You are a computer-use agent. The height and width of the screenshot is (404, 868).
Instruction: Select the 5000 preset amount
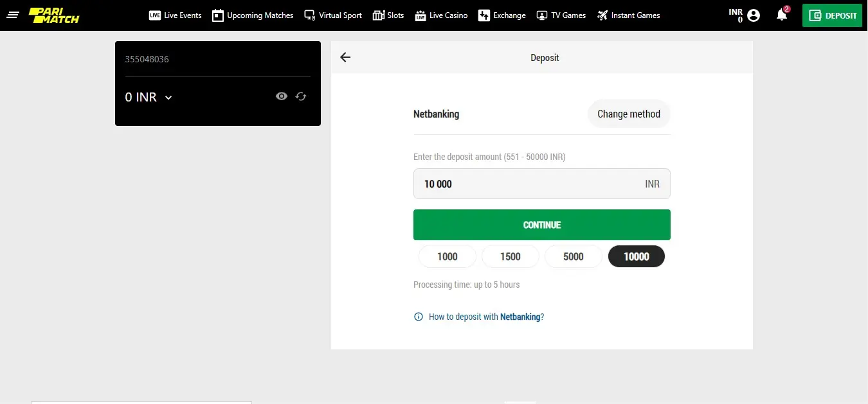[x=574, y=256]
